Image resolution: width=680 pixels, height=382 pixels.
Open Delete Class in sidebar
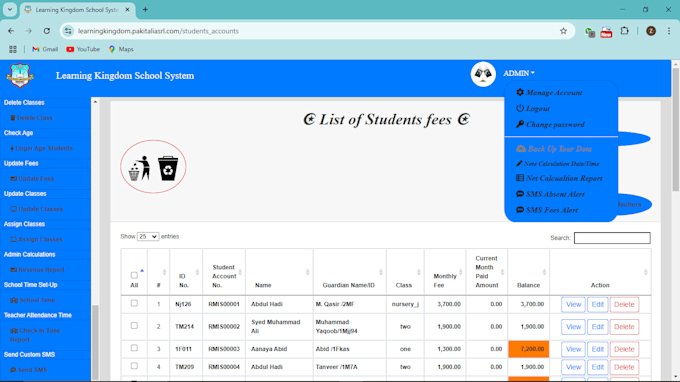click(31, 118)
